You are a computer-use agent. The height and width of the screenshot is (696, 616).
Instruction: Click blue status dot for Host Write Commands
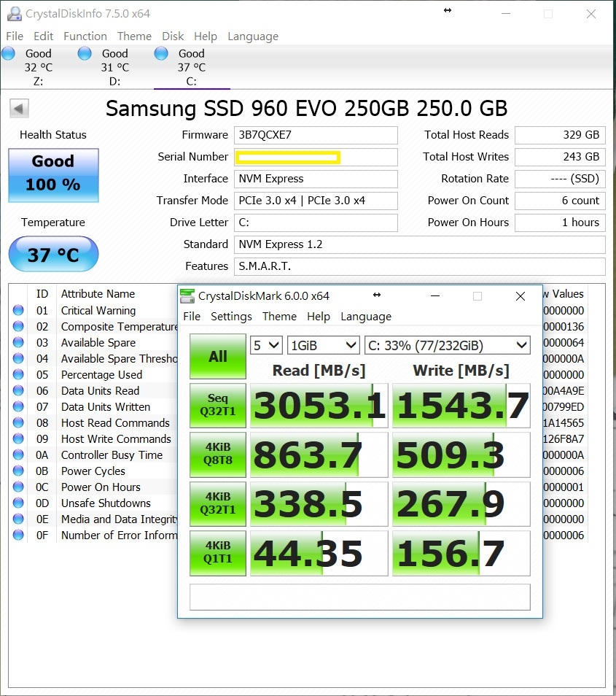(x=18, y=438)
